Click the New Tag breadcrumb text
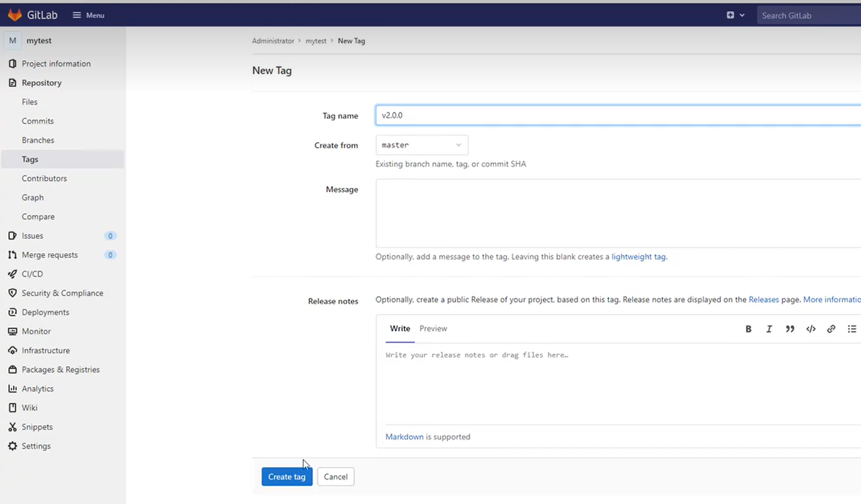This screenshot has width=861, height=504. click(351, 41)
